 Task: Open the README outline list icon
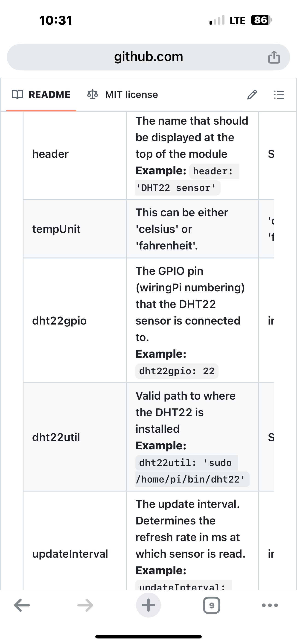[279, 95]
